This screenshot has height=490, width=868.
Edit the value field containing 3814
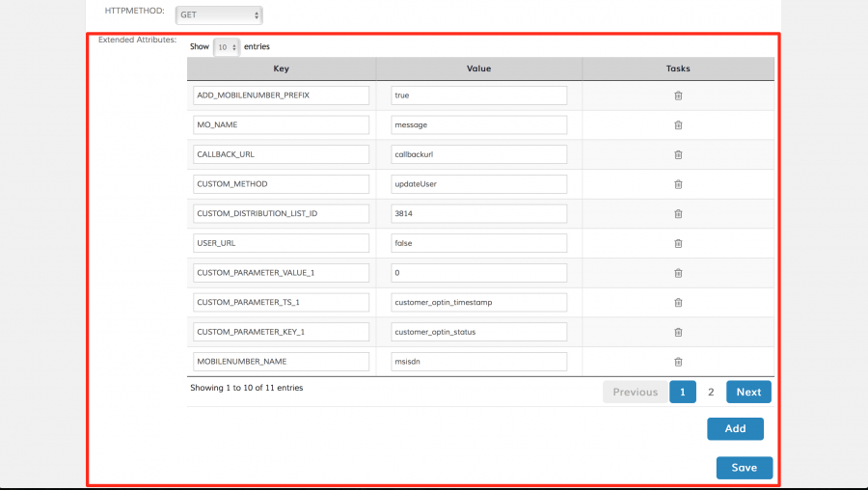pyautogui.click(x=478, y=214)
